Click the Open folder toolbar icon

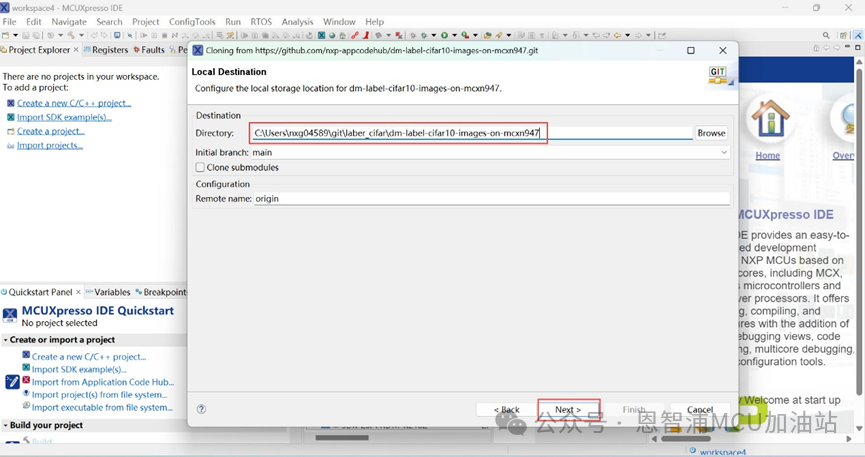488,35
